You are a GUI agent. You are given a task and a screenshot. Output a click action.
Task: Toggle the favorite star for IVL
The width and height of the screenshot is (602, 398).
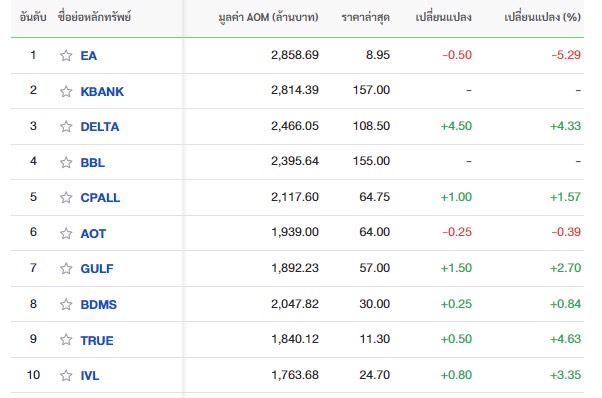tap(66, 375)
